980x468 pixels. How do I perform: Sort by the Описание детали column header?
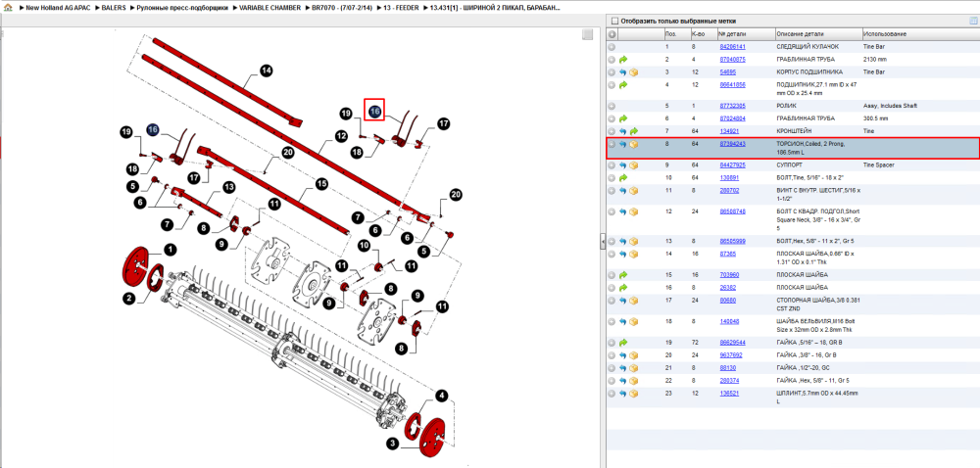point(800,33)
